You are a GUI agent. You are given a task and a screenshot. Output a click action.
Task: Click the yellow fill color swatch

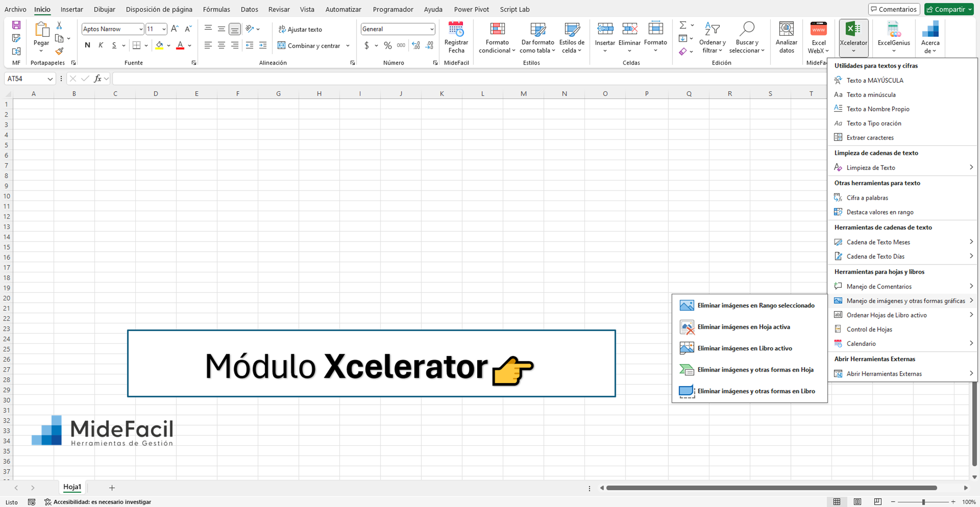(x=159, y=46)
